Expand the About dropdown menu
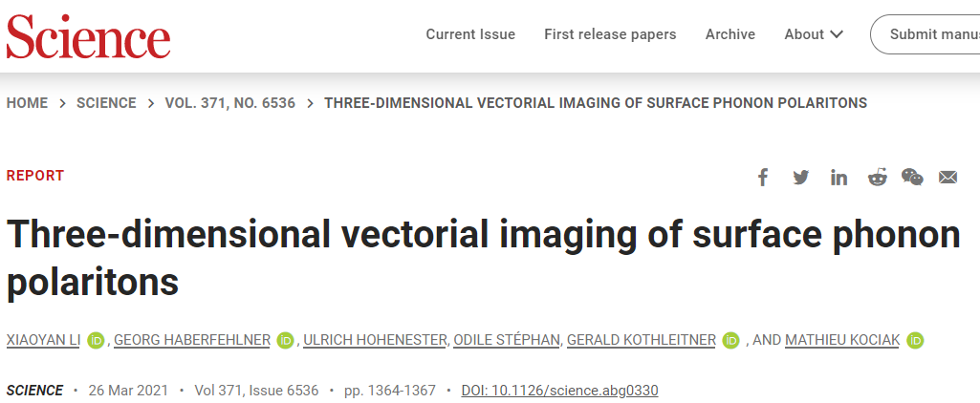The image size is (980, 403). [x=814, y=34]
